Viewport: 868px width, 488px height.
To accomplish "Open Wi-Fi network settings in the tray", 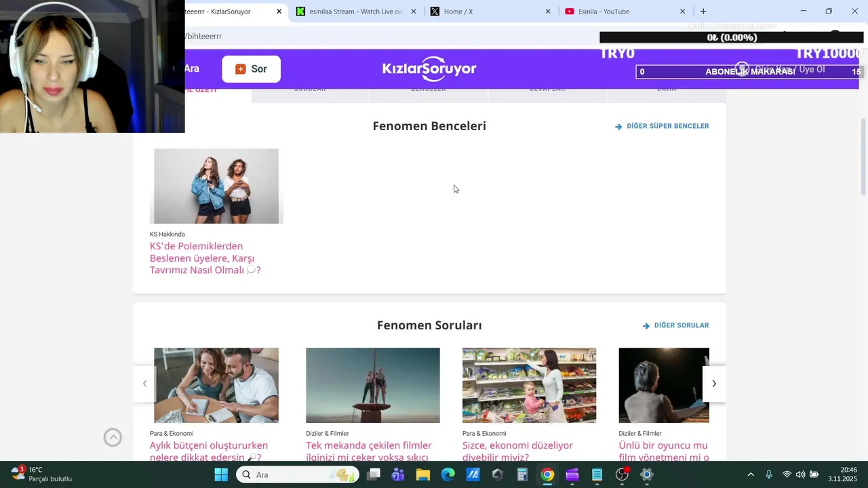I will [787, 474].
